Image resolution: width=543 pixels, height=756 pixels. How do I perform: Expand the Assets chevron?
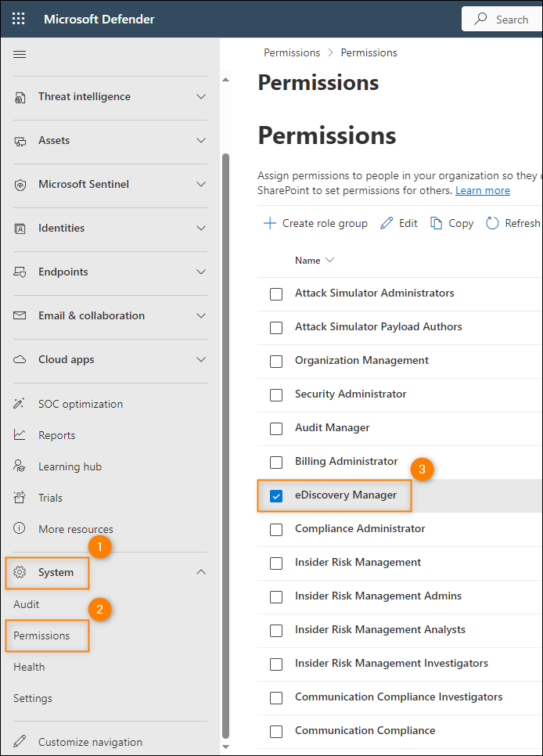[x=201, y=141]
